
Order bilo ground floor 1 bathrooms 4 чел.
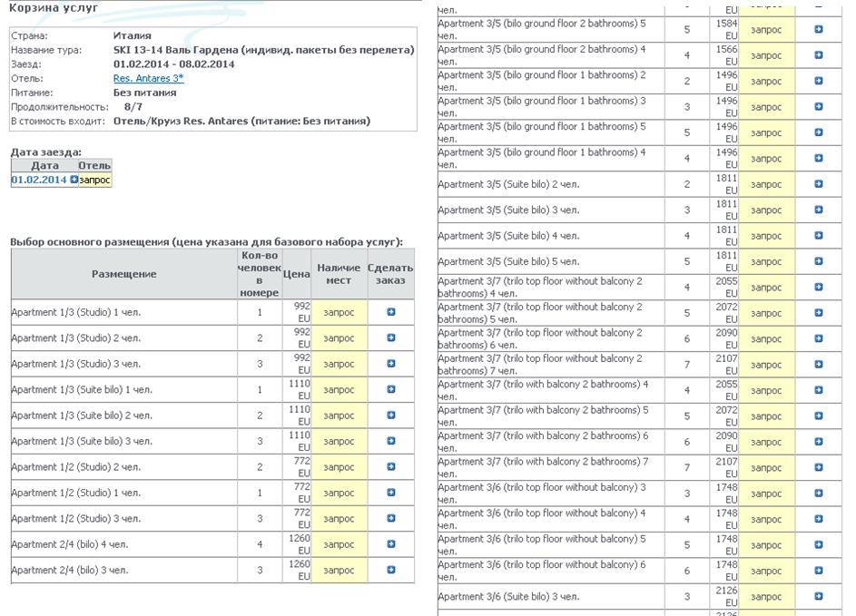[x=819, y=158]
